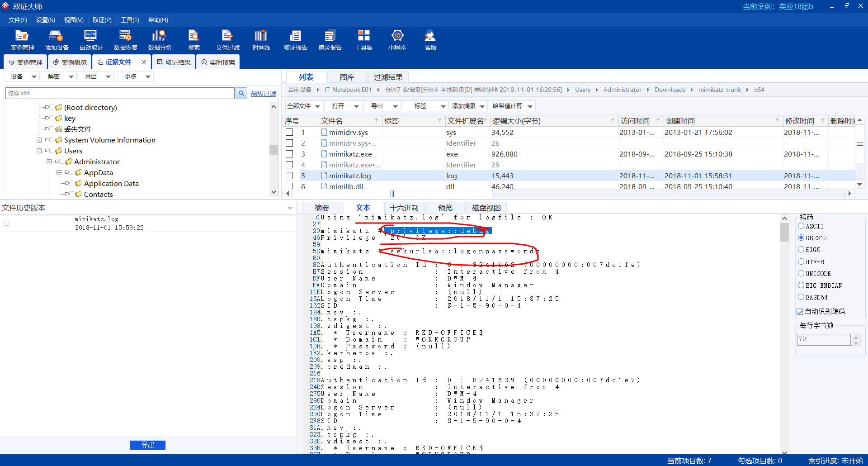Open the 解密 dropdown

point(59,76)
